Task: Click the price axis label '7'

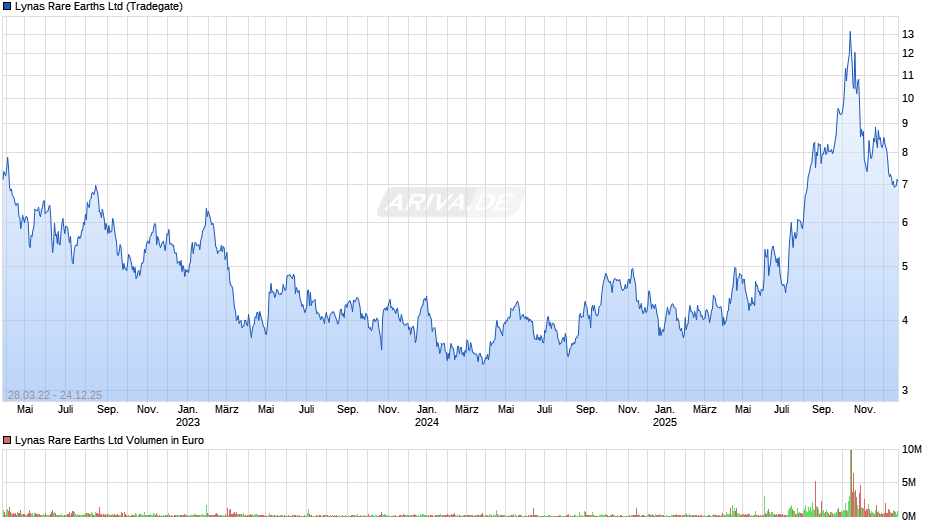Action: click(x=905, y=184)
